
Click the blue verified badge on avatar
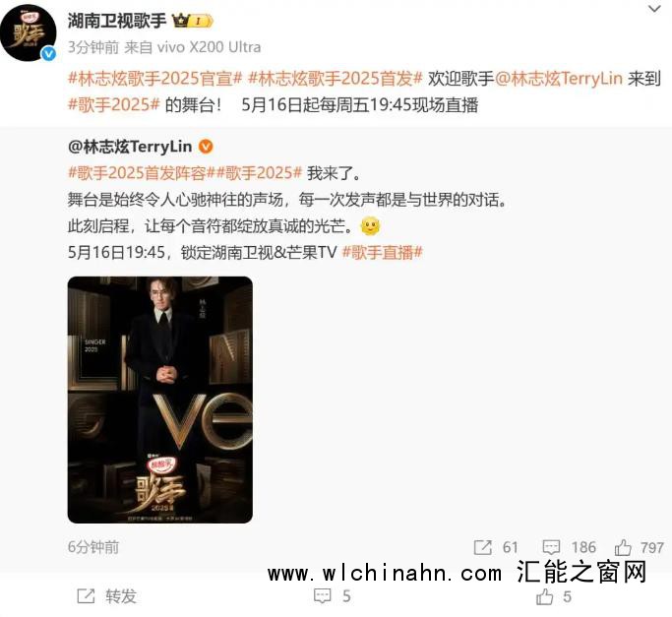(48, 53)
